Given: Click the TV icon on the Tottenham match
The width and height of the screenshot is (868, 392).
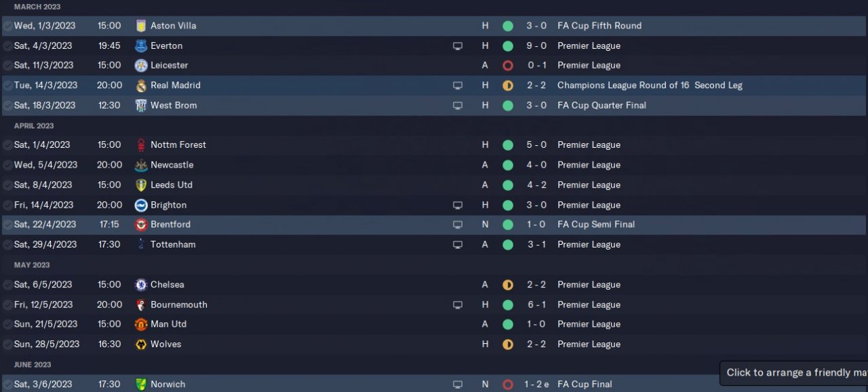Looking at the screenshot, I should [458, 245].
